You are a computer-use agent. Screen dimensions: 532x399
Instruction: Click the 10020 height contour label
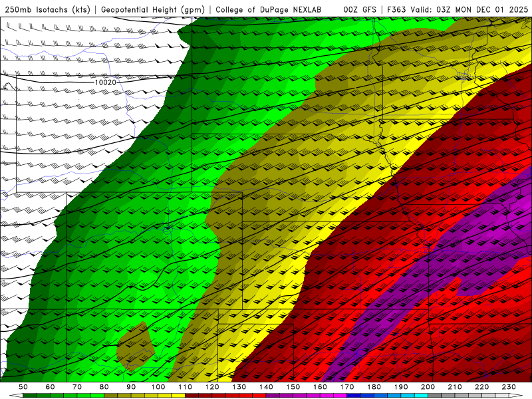pos(105,82)
